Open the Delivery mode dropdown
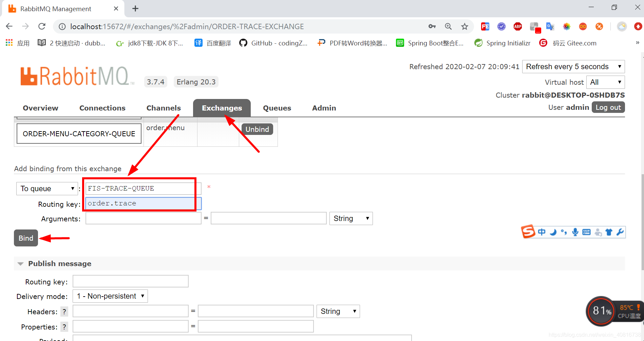 [110, 296]
